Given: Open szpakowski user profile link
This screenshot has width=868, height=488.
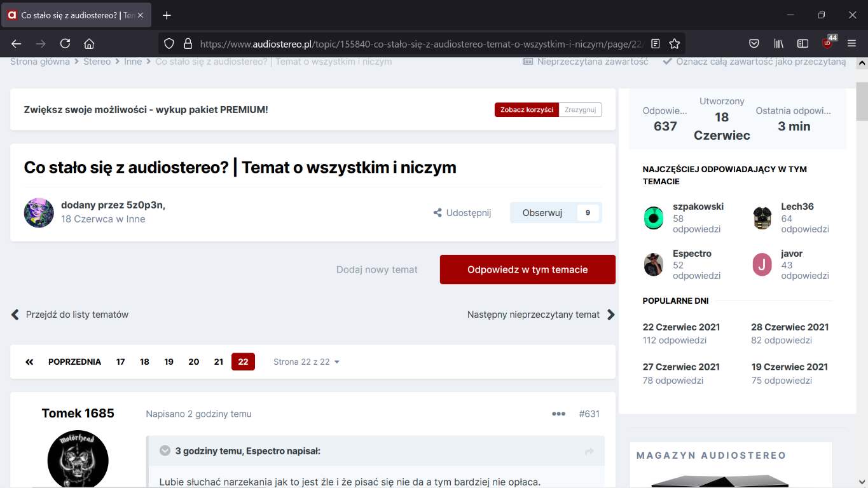Looking at the screenshot, I should pos(698,207).
